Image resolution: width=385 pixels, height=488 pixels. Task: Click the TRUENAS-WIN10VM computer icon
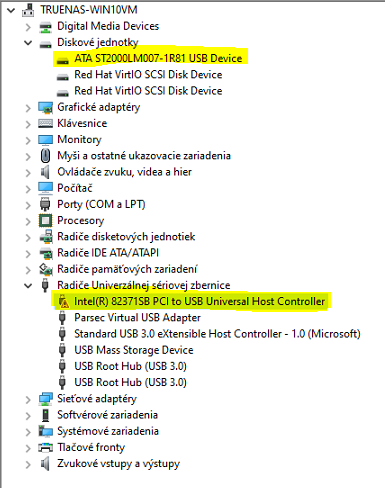click(28, 10)
